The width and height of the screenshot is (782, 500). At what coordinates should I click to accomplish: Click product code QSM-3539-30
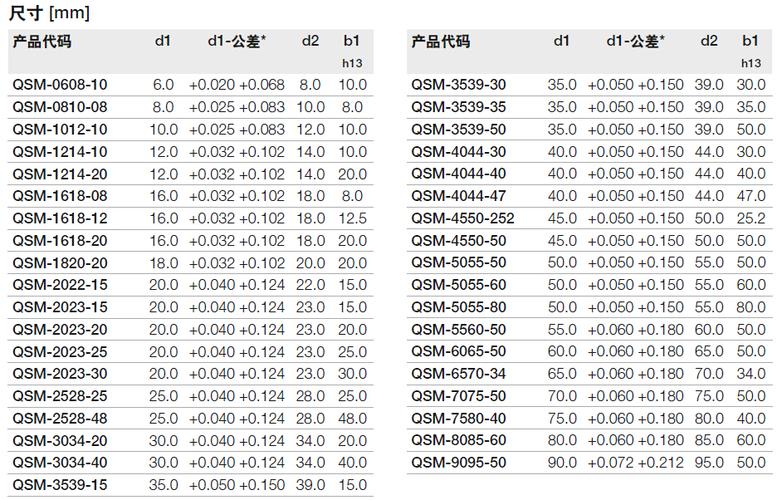tap(459, 85)
